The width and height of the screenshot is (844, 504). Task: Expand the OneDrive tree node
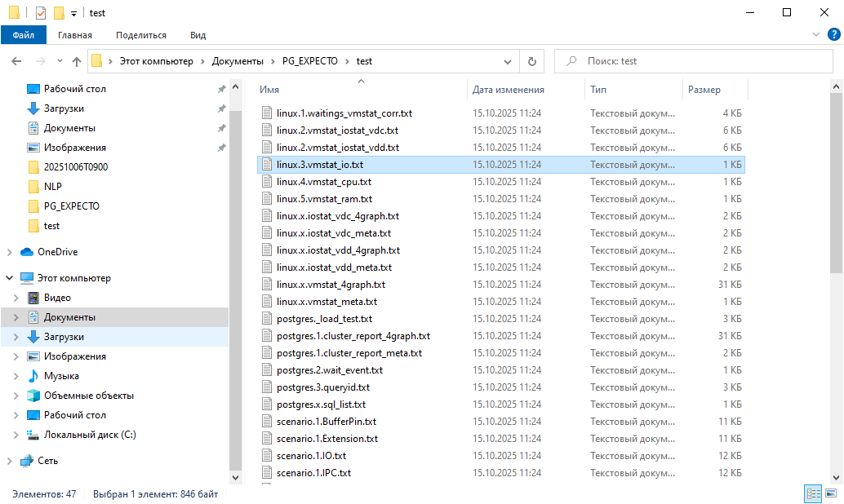point(9,252)
